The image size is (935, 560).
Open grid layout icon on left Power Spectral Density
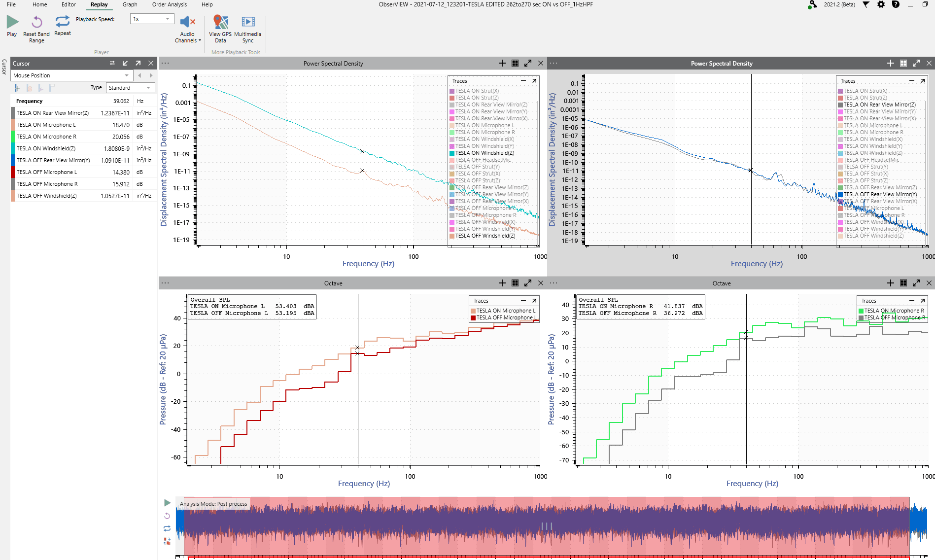coord(515,63)
